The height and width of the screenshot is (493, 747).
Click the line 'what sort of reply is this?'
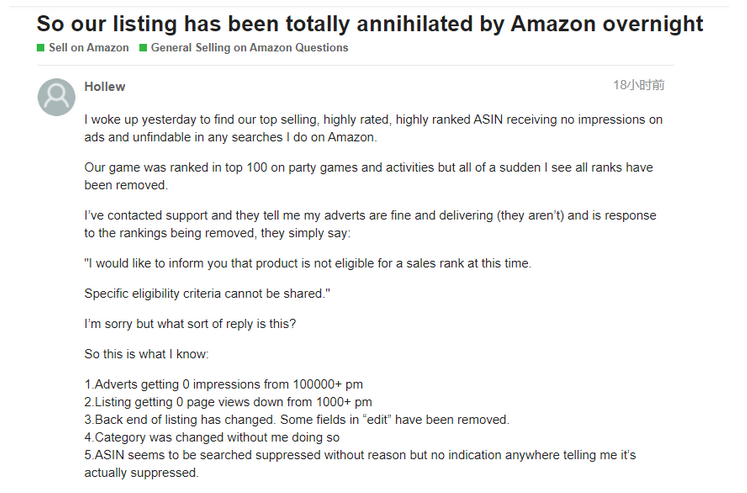190,324
